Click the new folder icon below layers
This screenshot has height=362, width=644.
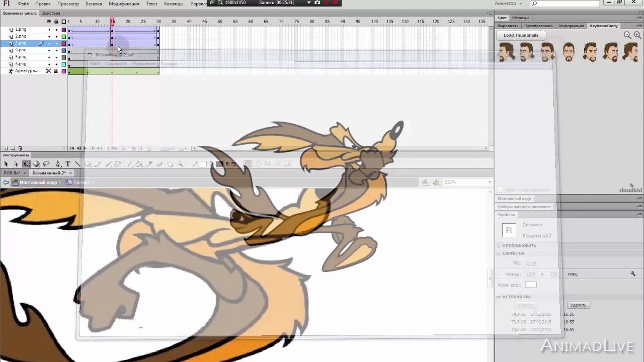[x=13, y=148]
